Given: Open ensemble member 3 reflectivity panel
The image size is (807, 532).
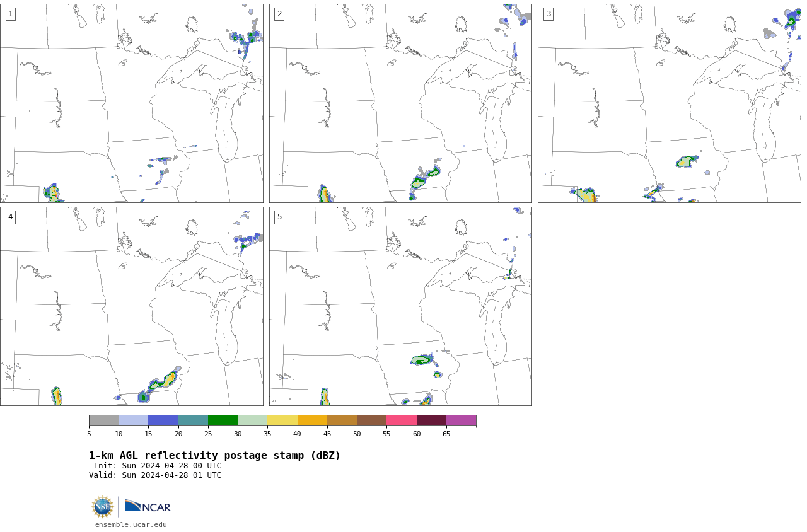Looking at the screenshot, I should (669, 103).
